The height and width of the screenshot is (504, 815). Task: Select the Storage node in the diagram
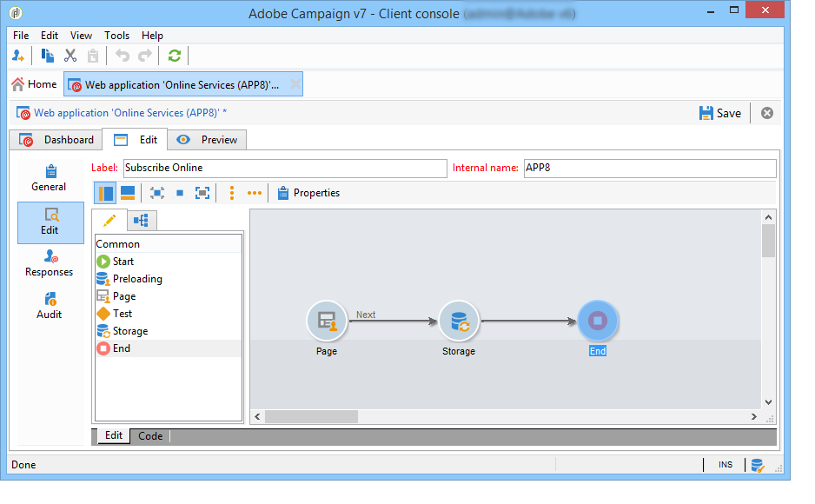tap(459, 322)
